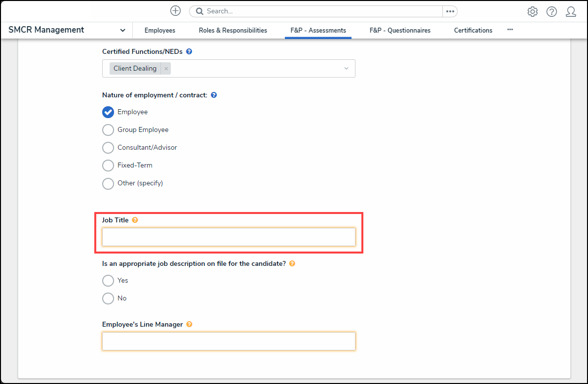588x384 pixels.
Task: Open the SMCR Management app dropdown
Action: [x=122, y=30]
